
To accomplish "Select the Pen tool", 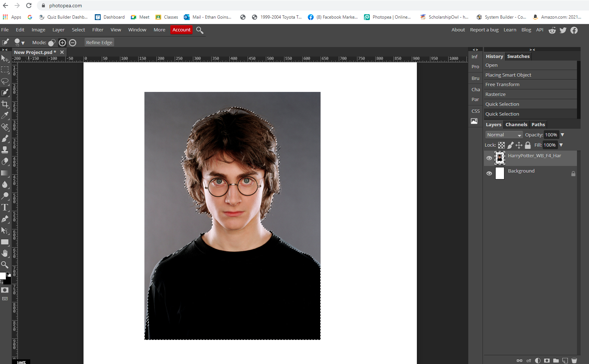I will [5, 219].
